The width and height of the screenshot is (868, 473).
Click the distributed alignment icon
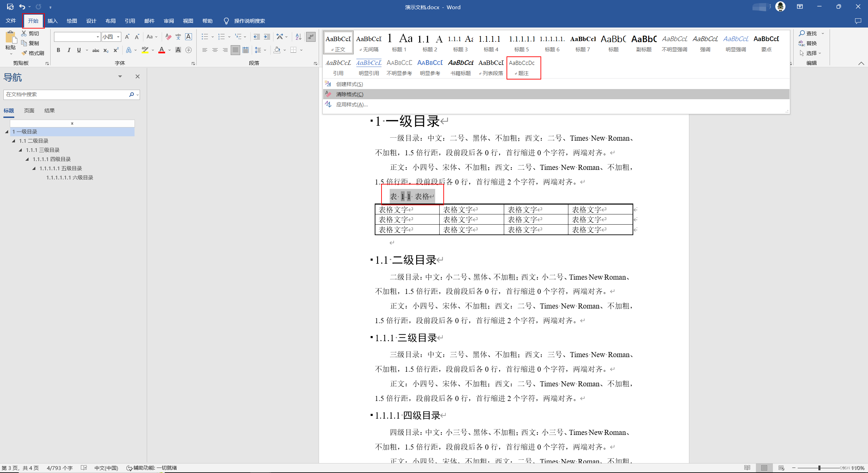(246, 50)
